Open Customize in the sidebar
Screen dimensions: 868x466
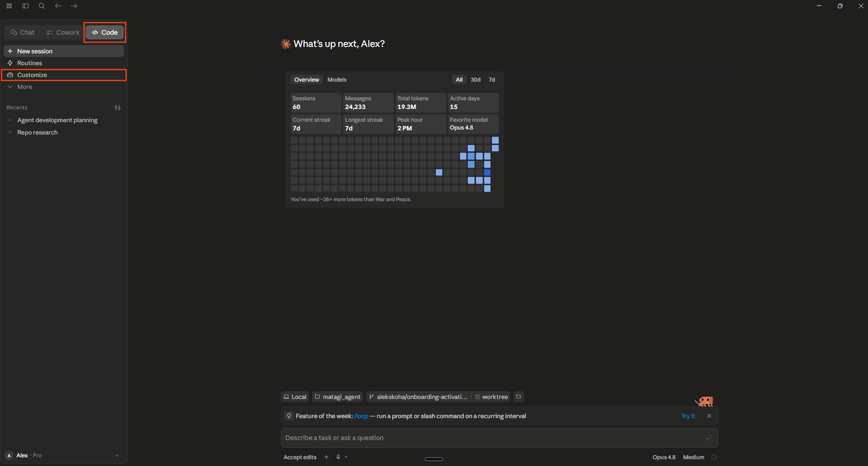point(64,75)
